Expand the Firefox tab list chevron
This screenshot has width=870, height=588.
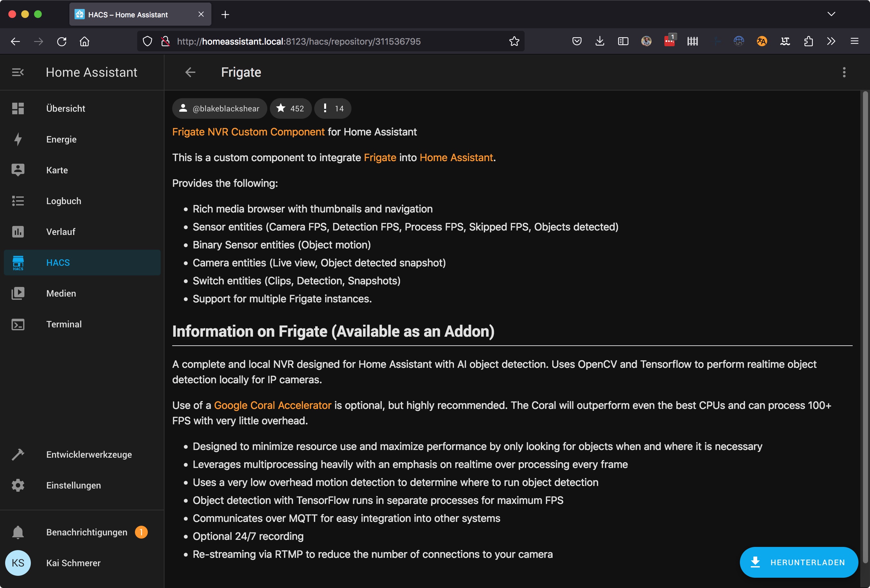click(x=831, y=14)
